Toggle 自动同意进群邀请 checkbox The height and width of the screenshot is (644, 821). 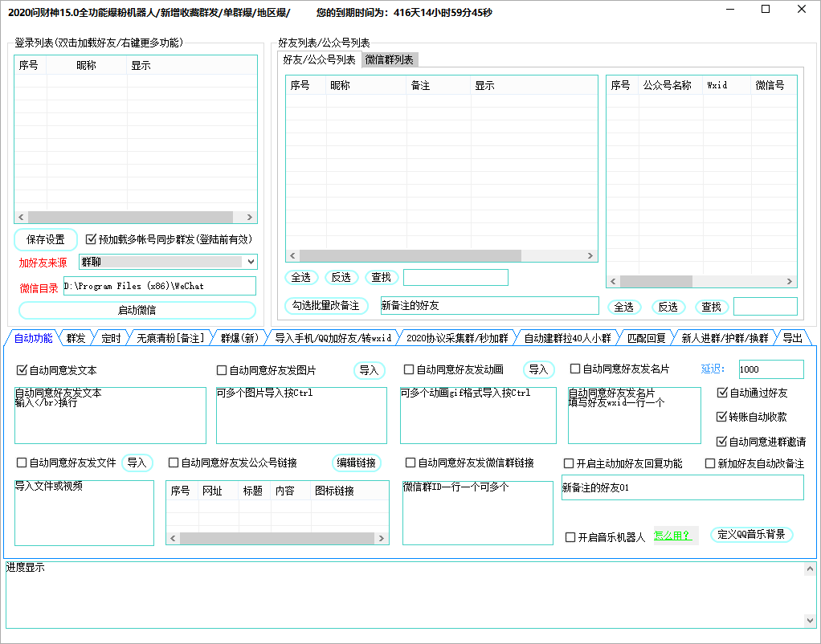[x=721, y=442]
